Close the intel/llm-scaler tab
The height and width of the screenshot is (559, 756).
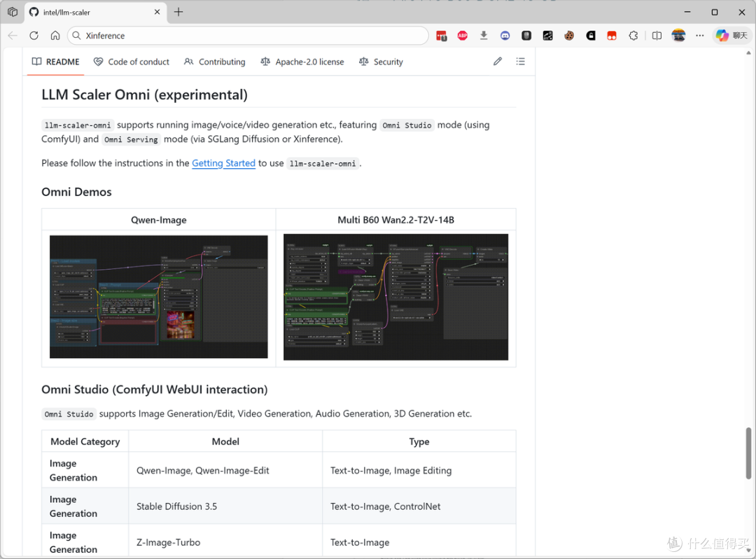pos(157,12)
